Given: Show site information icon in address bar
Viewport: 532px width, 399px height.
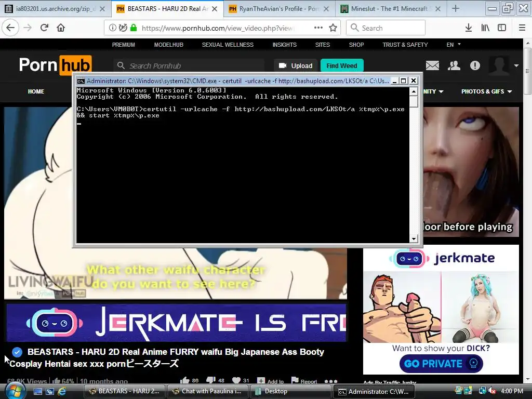Looking at the screenshot, I should (x=113, y=28).
